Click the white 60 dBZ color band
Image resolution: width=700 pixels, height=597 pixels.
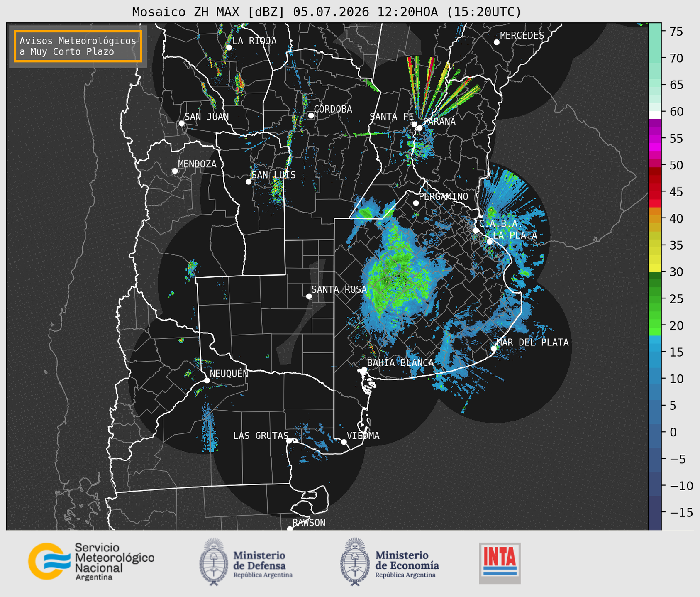[655, 115]
